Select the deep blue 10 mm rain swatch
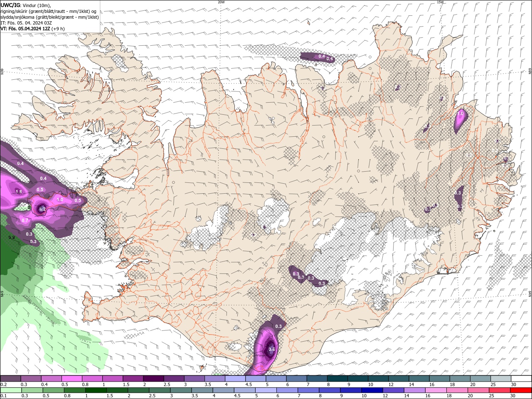Image resolution: width=532 pixels, height=399 pixels. click(371, 390)
